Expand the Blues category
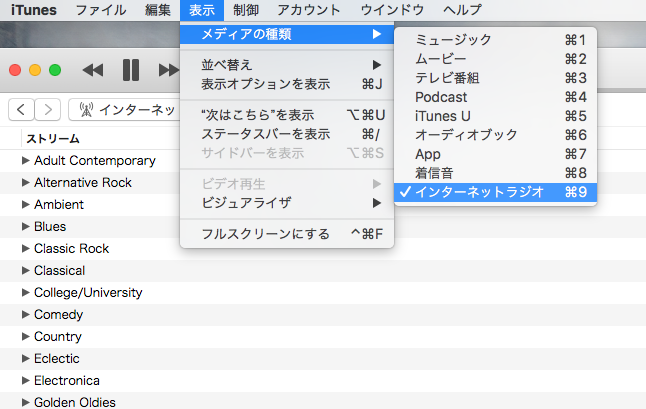Image resolution: width=646 pixels, height=409 pixels. click(x=26, y=227)
